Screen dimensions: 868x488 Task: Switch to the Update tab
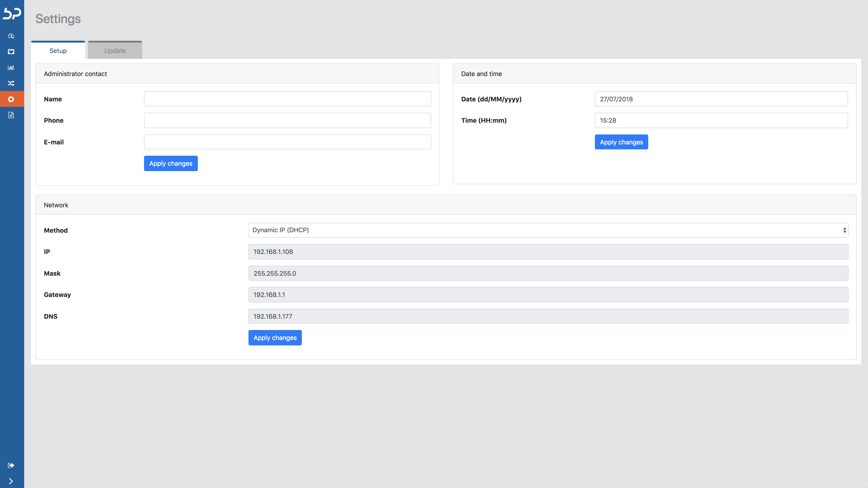114,50
